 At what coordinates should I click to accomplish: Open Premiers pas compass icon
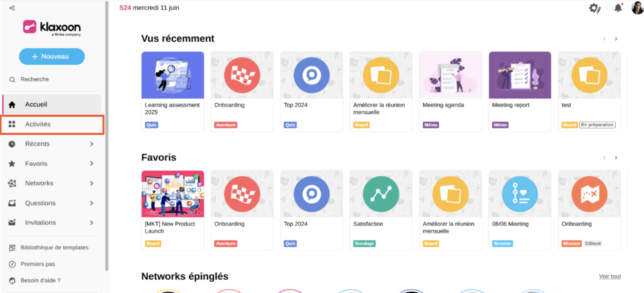click(12, 264)
